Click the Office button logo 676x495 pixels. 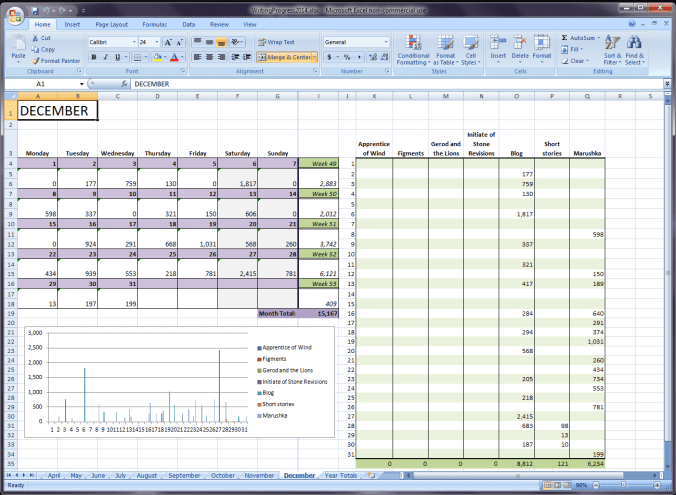tap(15, 16)
